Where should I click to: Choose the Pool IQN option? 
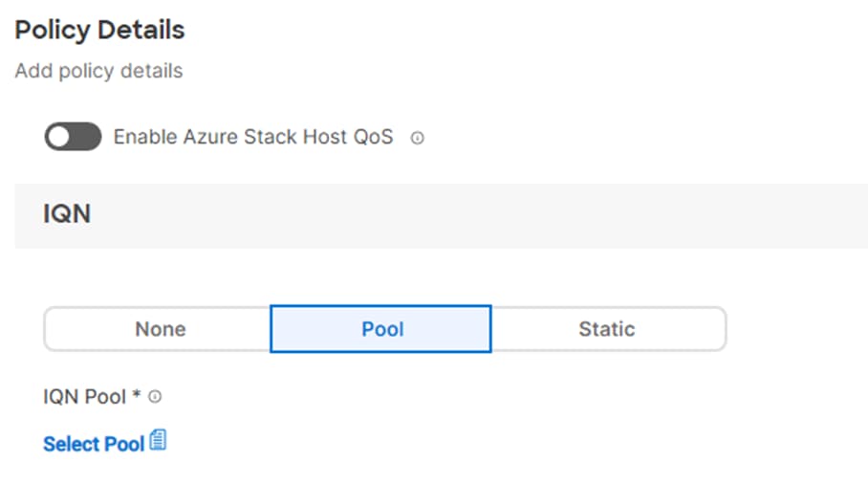380,329
